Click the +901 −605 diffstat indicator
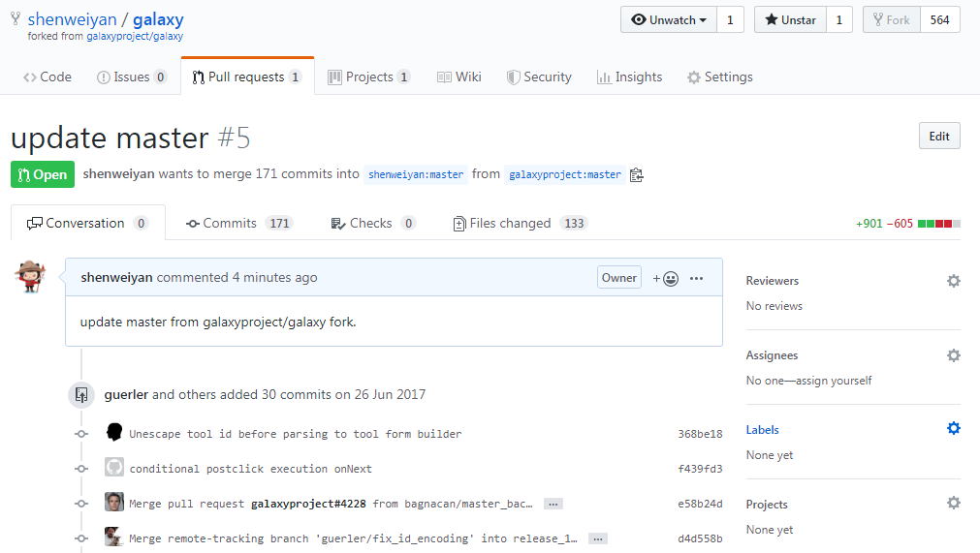The width and height of the screenshot is (980, 553). tap(907, 224)
